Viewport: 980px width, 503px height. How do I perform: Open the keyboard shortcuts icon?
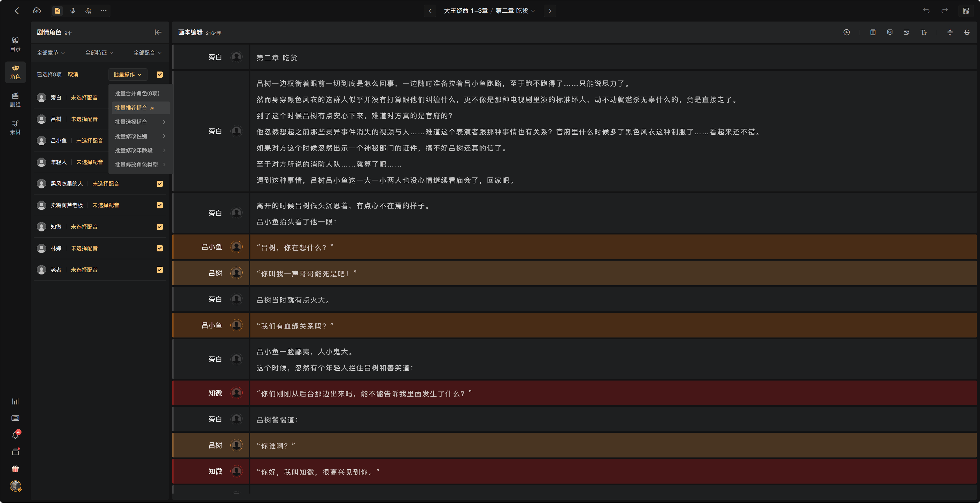pos(15,418)
